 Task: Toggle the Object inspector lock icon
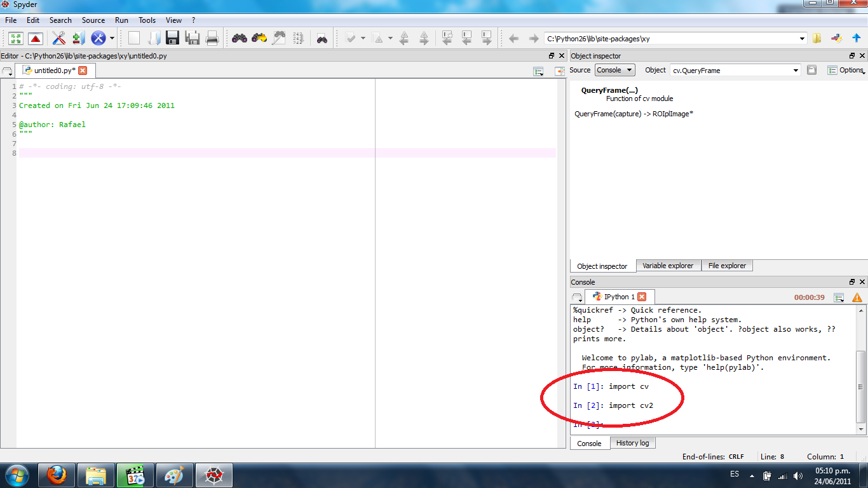tap(811, 70)
